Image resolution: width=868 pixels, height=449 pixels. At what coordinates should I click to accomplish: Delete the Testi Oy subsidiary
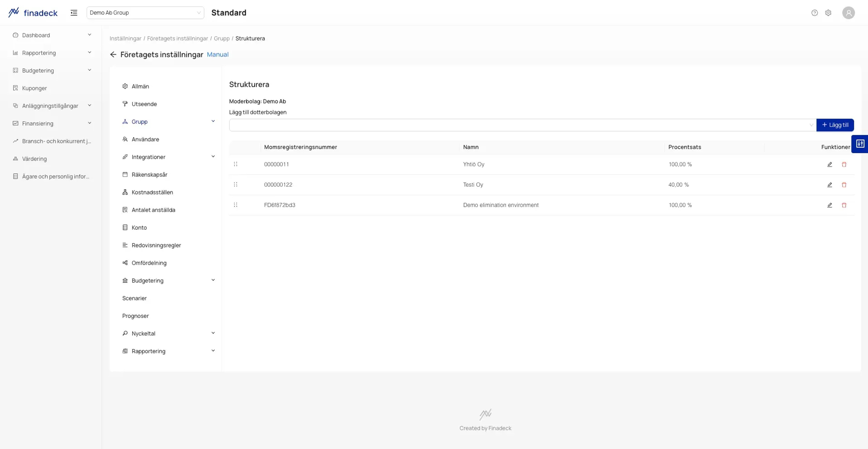844,185
